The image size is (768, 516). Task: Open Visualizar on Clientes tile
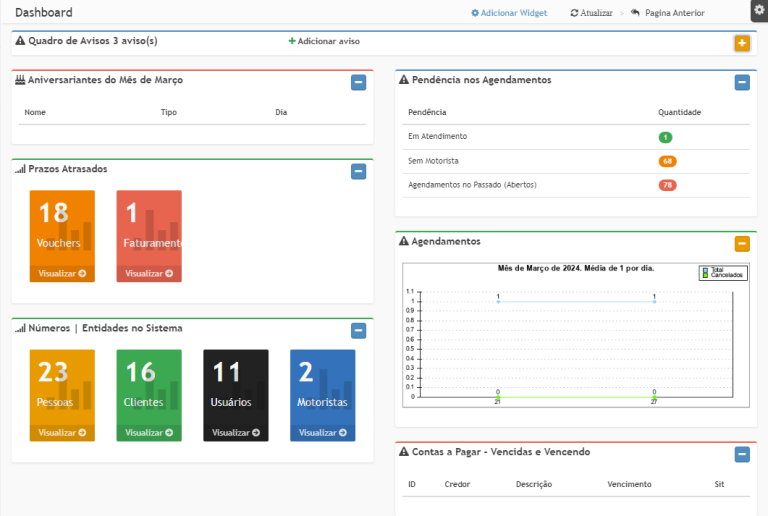click(149, 433)
